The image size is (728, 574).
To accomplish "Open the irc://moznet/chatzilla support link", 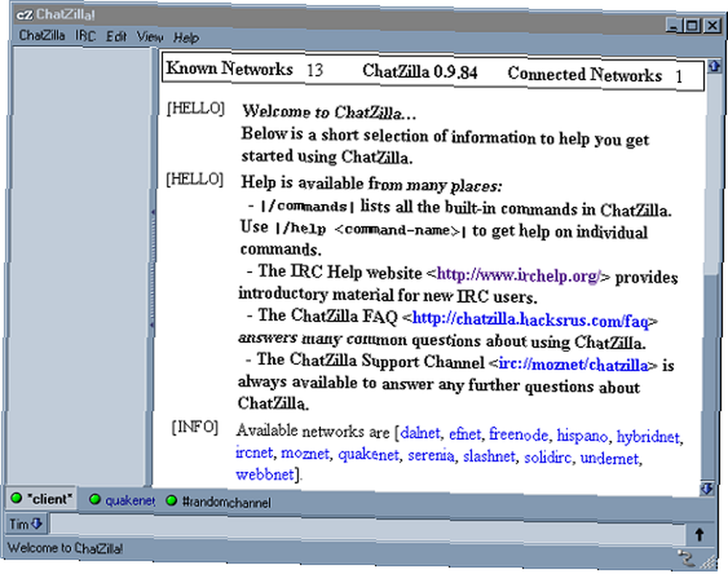I will [x=574, y=364].
